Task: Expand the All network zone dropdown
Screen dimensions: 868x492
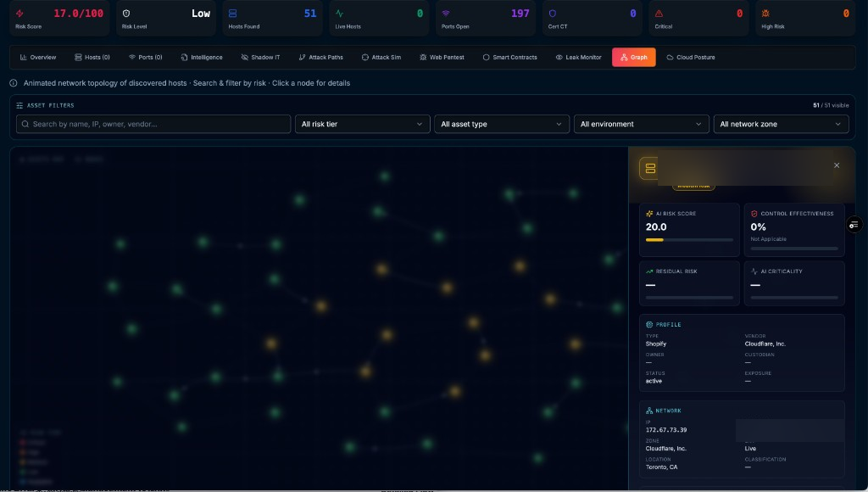Action: 781,124
